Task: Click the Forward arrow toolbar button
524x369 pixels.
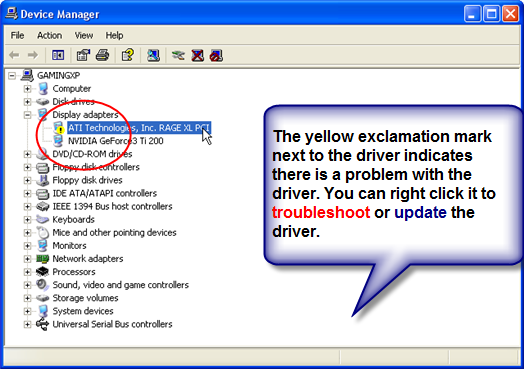Action: [32, 55]
